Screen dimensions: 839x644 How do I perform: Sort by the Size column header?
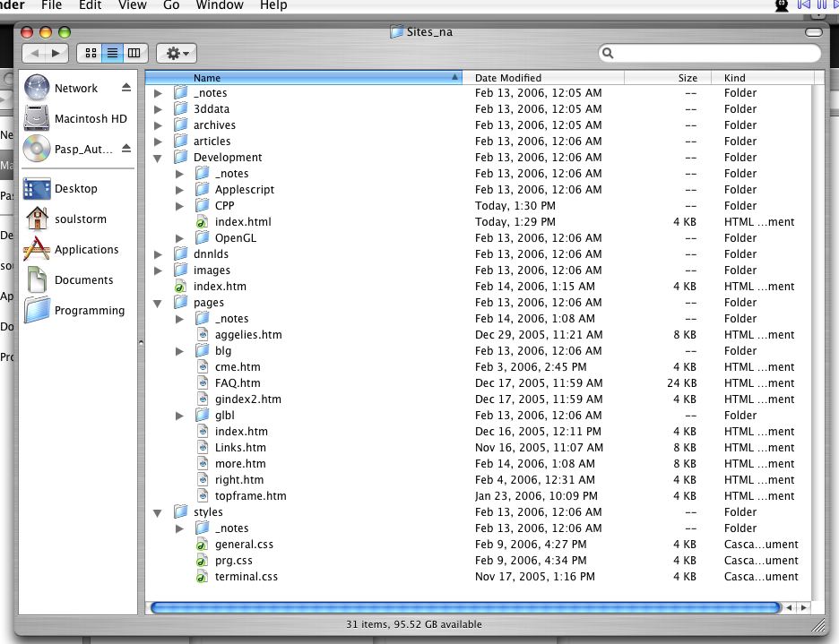668,78
